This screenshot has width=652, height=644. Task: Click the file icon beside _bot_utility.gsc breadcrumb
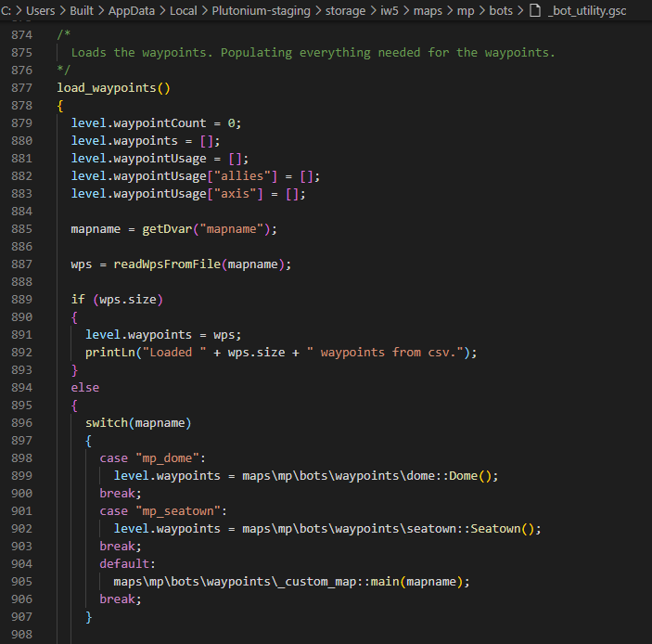(x=534, y=9)
